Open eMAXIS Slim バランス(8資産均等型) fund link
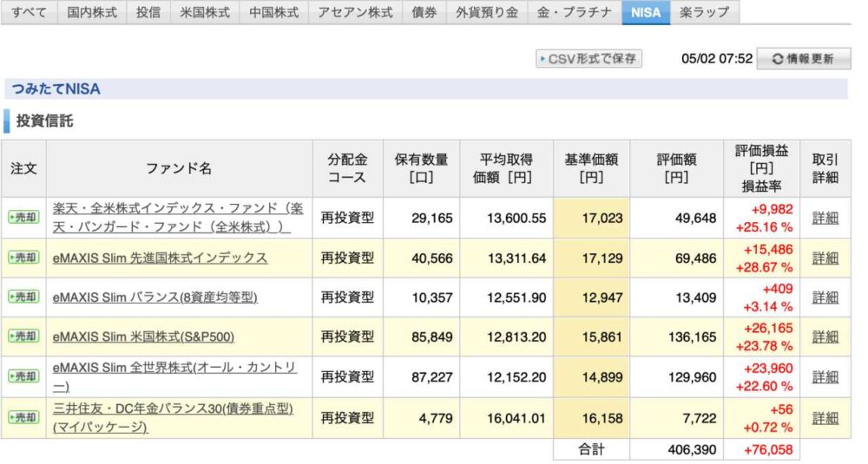The width and height of the screenshot is (868, 464). tap(155, 297)
